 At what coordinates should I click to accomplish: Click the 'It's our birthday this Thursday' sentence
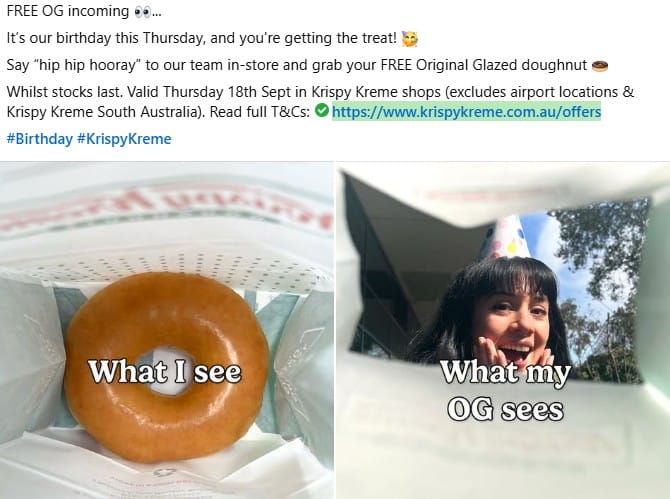pyautogui.click(x=202, y=38)
